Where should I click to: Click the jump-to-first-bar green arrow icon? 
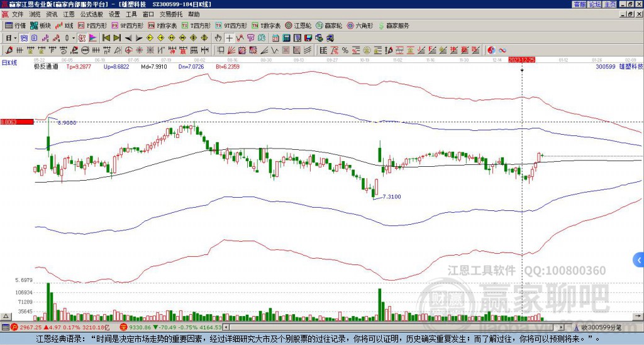pyautogui.click(x=106, y=38)
